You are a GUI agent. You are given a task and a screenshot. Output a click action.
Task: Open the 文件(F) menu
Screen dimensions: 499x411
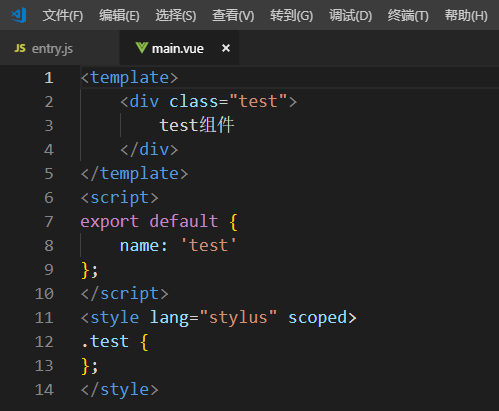click(x=63, y=15)
